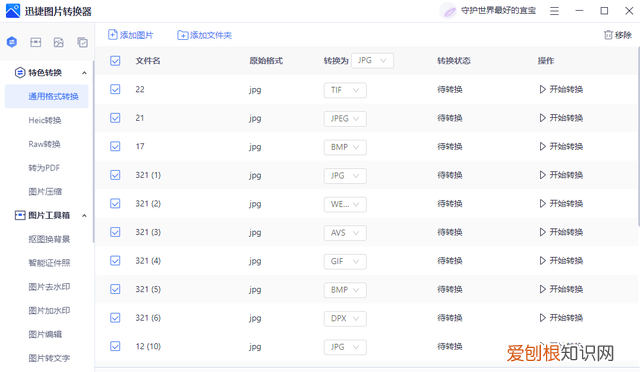The image size is (640, 372).
Task: Uncheck the checkbox for file 22
Action: 115,89
